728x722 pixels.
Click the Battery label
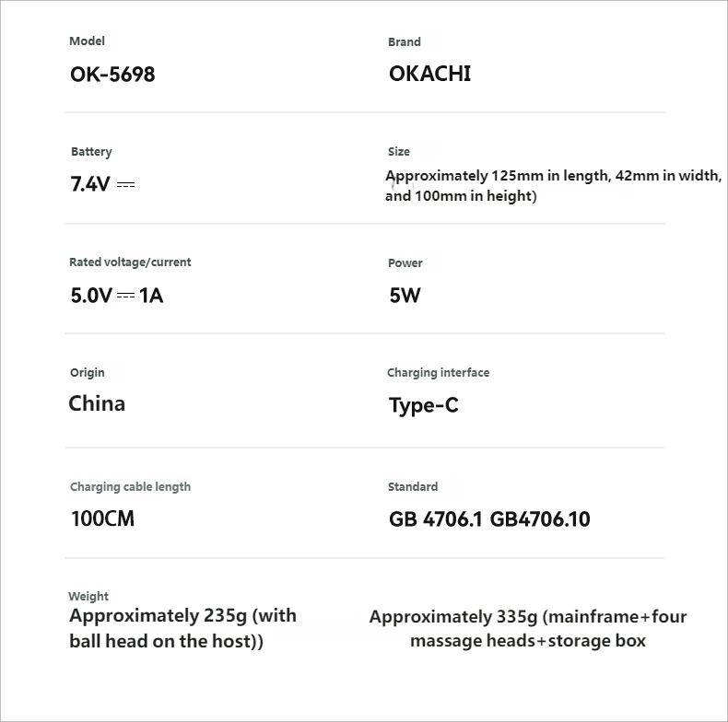coord(91,152)
